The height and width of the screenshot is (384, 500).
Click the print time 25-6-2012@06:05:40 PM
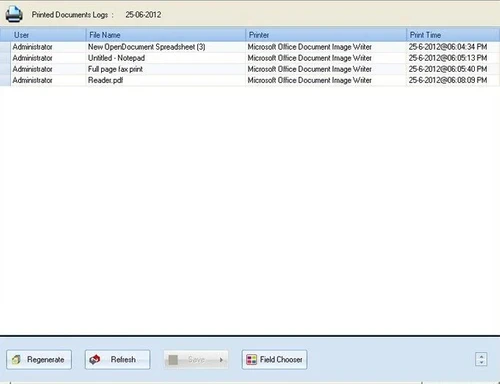coord(448,69)
